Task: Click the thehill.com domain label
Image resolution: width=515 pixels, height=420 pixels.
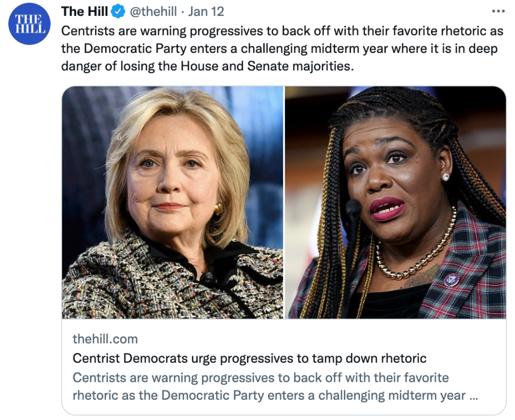Action: [x=105, y=339]
